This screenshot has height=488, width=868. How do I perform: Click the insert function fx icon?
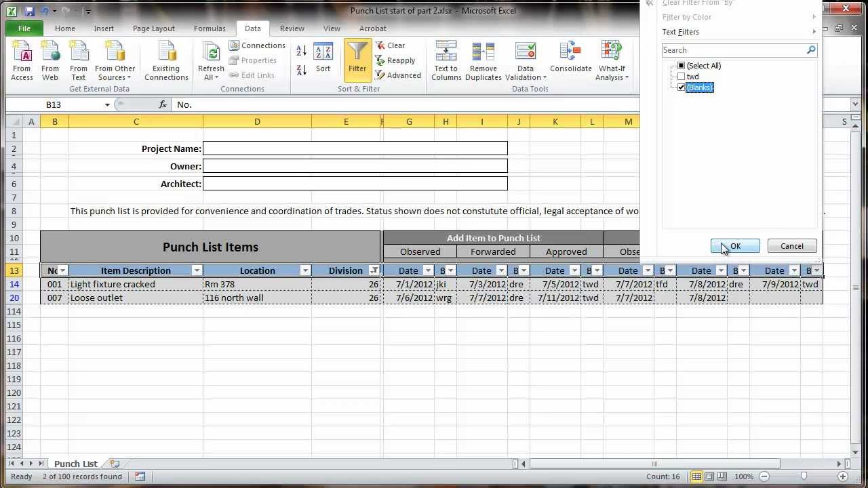163,104
